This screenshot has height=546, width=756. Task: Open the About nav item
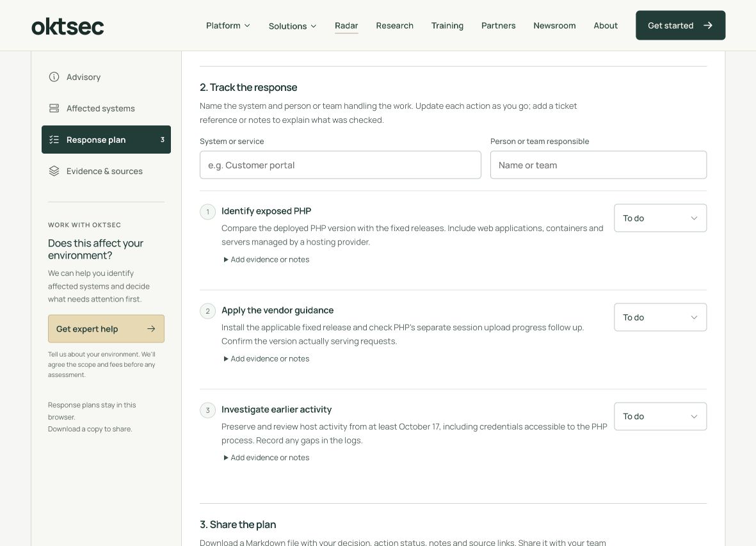606,26
